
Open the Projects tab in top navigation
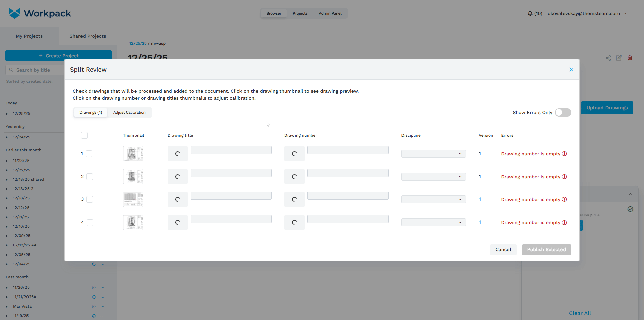coord(300,13)
